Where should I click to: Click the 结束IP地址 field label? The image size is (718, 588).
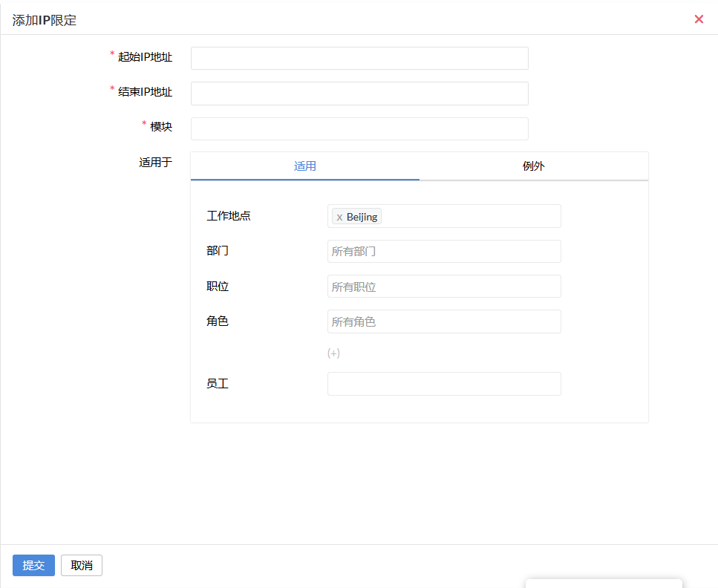tap(145, 92)
